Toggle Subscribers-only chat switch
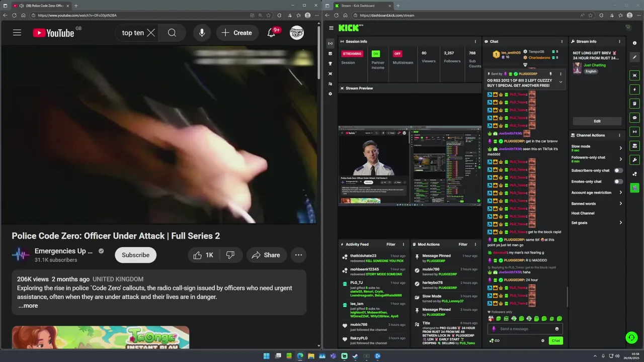644x362 pixels. [x=618, y=170]
